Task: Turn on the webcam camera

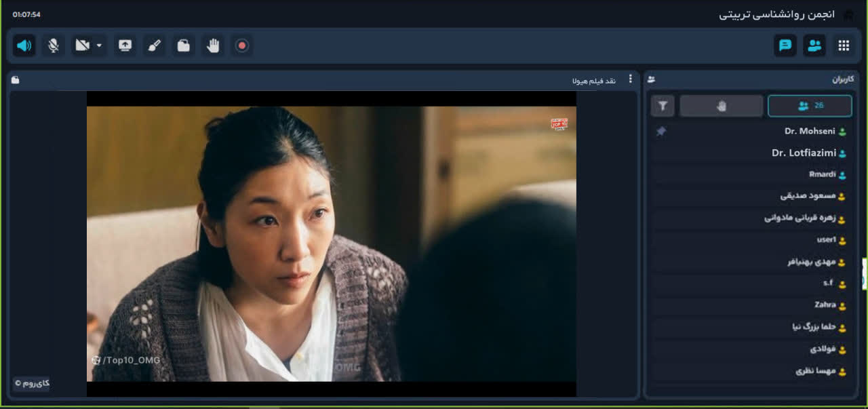Action: pyautogui.click(x=83, y=45)
